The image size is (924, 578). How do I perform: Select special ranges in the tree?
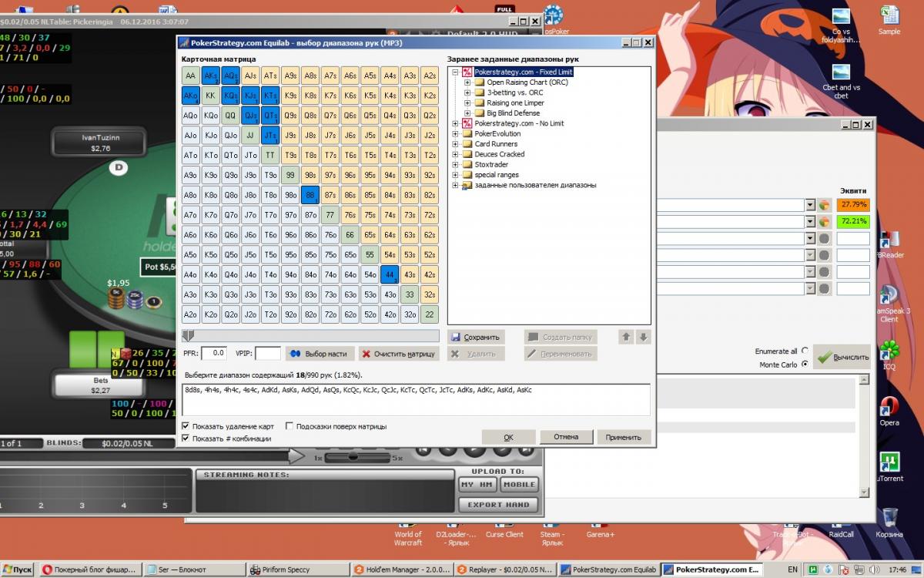497,175
